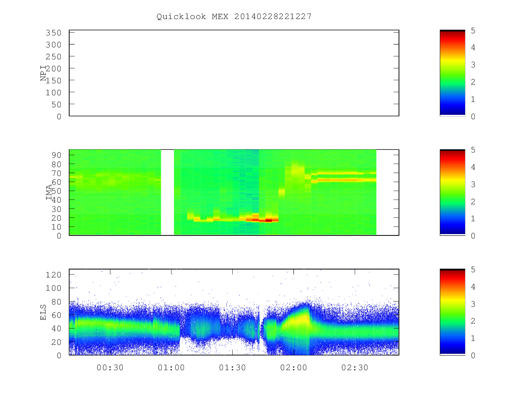Click the 70 tick on IMA axis

coord(56,173)
